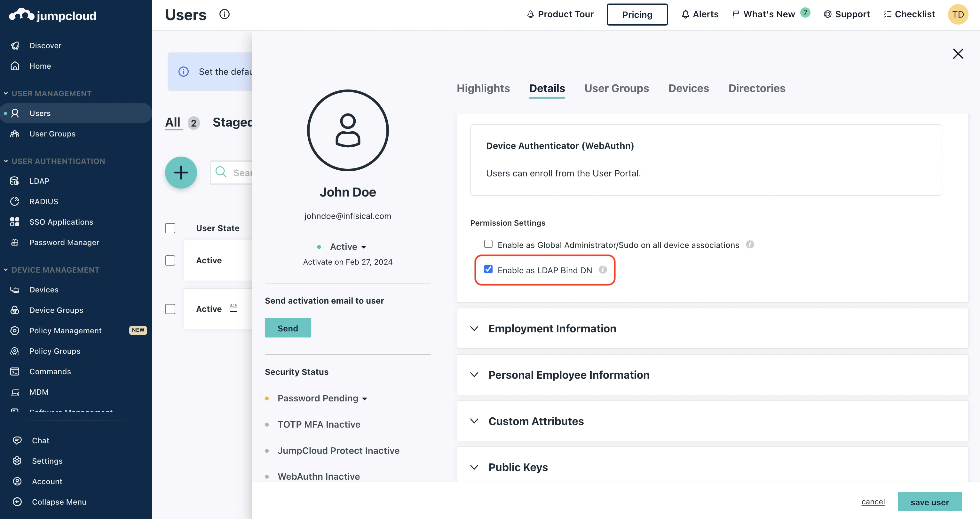
Task: Click the save user button
Action: pyautogui.click(x=930, y=502)
